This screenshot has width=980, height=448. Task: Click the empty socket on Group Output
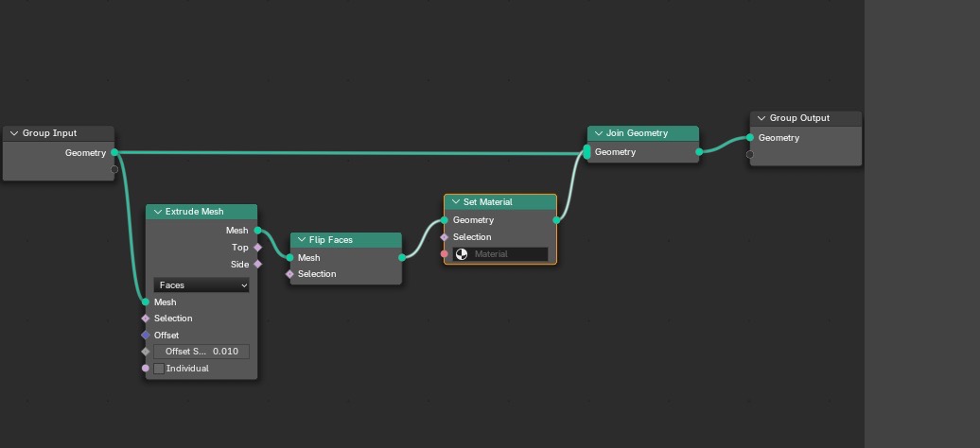click(750, 154)
